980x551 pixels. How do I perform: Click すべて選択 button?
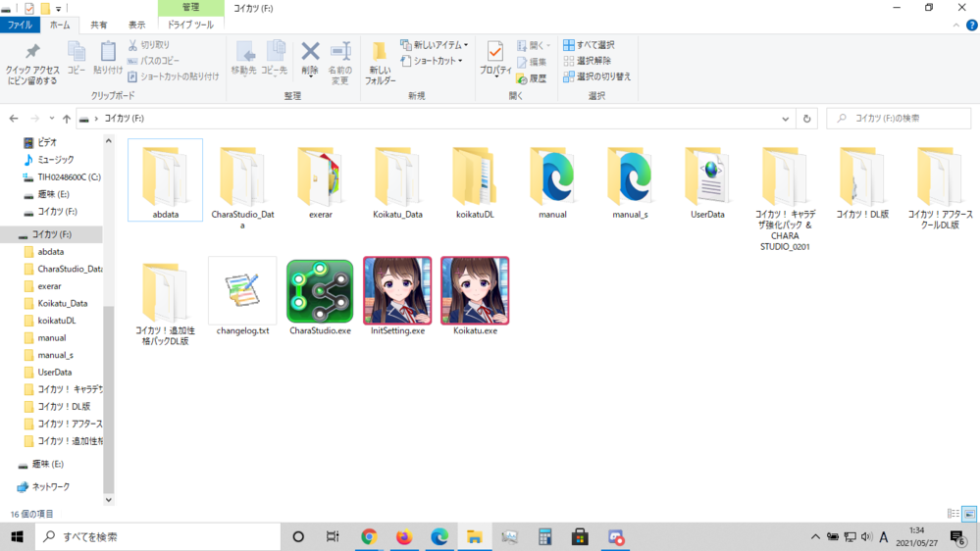tap(589, 45)
